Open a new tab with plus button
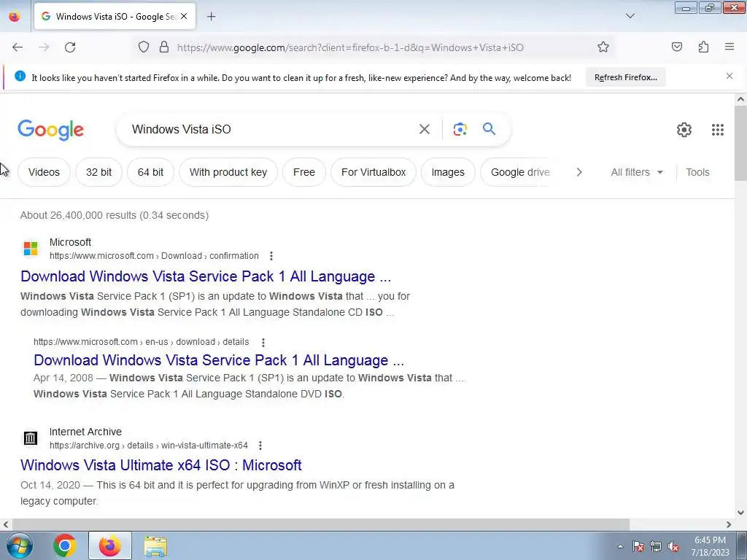The image size is (747, 560). pos(211,16)
